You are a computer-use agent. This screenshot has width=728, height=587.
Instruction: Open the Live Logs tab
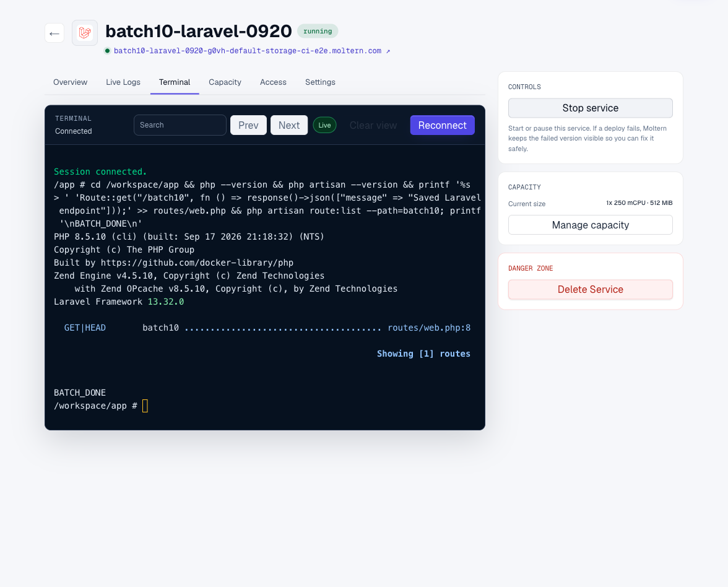(123, 82)
